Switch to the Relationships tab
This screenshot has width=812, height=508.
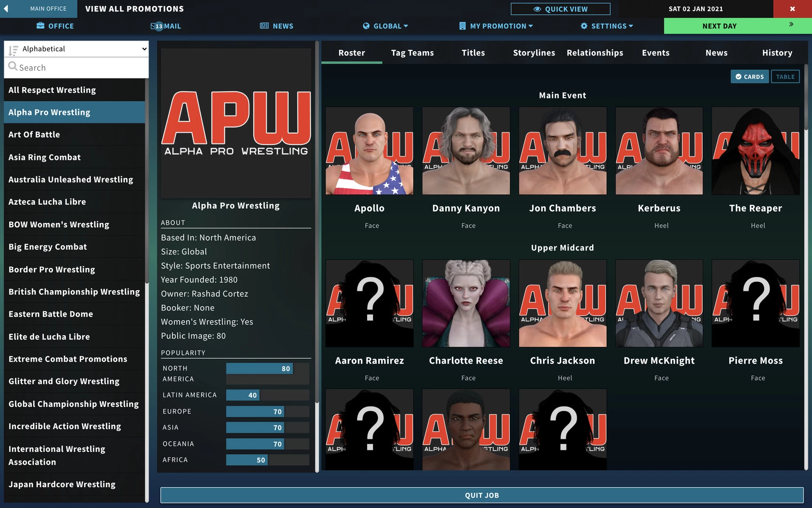pyautogui.click(x=595, y=53)
